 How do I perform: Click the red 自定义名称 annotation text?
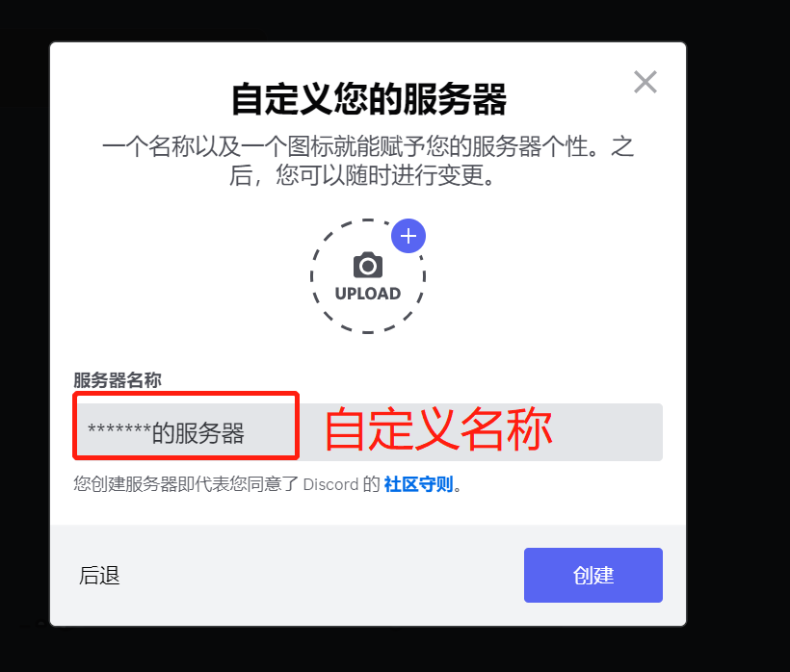(438, 429)
